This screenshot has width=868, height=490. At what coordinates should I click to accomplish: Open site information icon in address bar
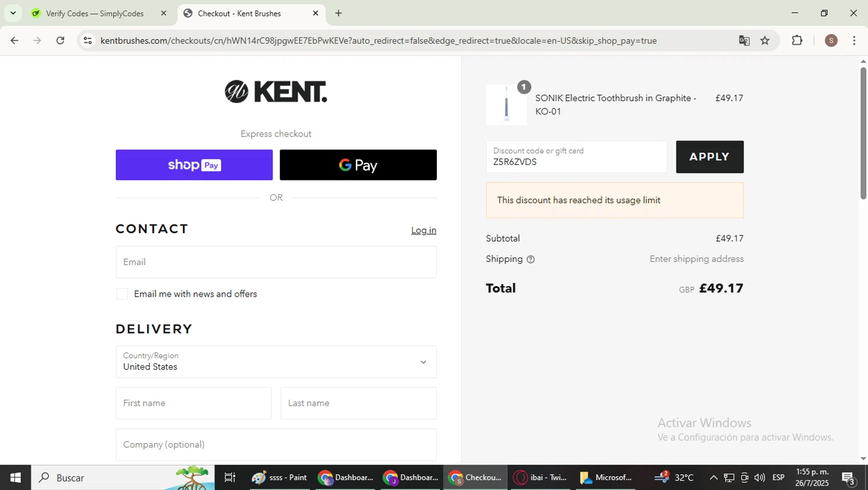(x=87, y=40)
